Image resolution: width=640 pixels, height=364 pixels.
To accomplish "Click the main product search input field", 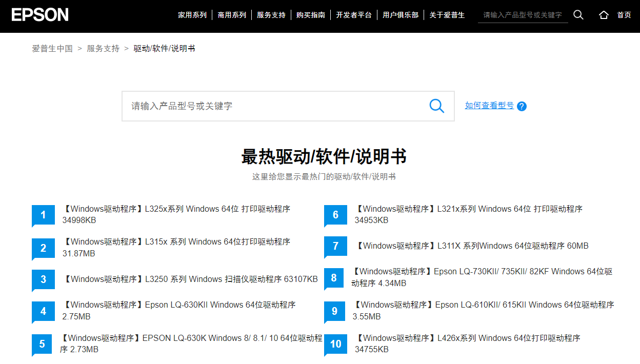I will click(x=256, y=106).
